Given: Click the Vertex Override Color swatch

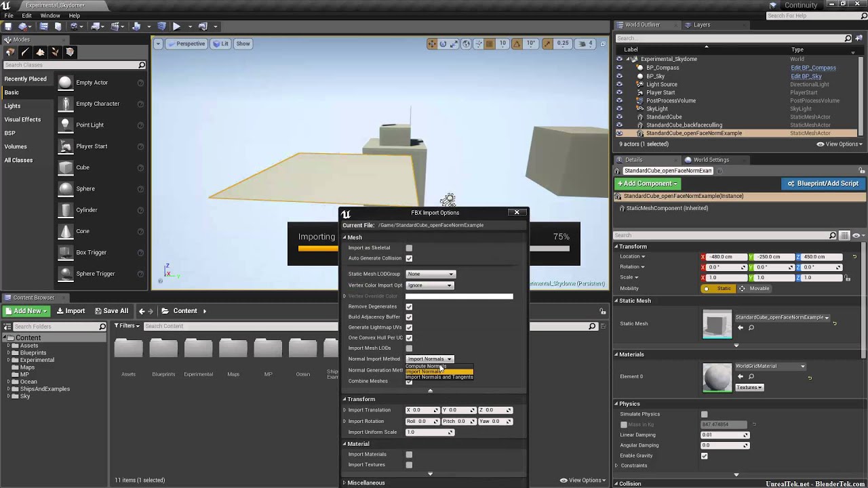Looking at the screenshot, I should pos(459,296).
